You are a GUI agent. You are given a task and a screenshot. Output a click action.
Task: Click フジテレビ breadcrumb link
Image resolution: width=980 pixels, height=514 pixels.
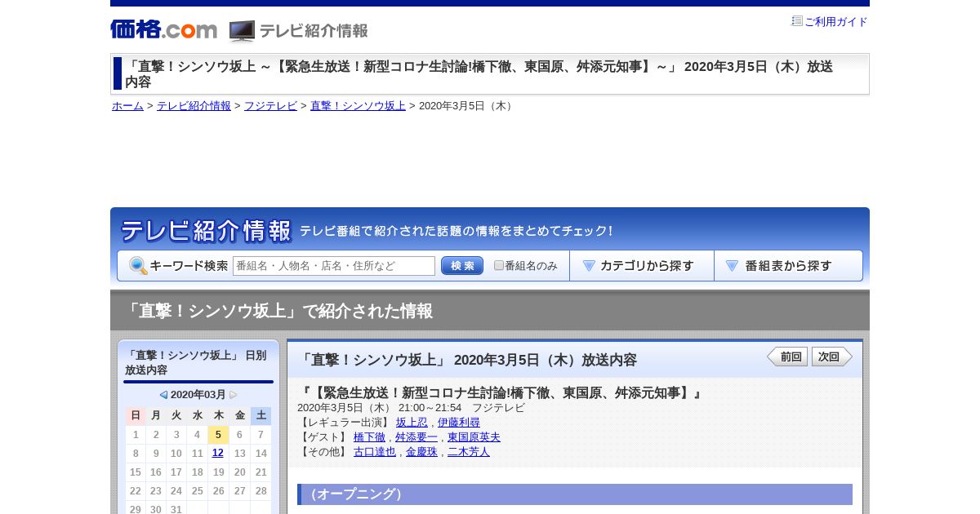pyautogui.click(x=270, y=106)
